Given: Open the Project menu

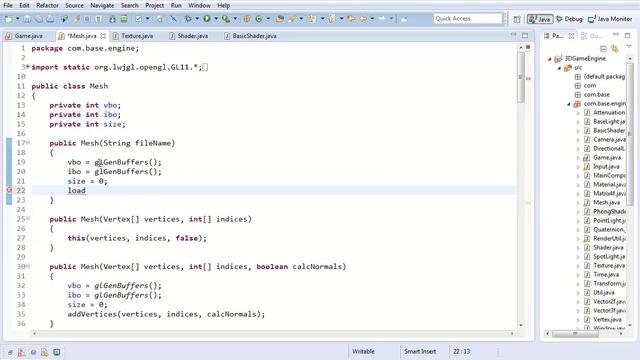Looking at the screenshot, I should pos(155,5).
